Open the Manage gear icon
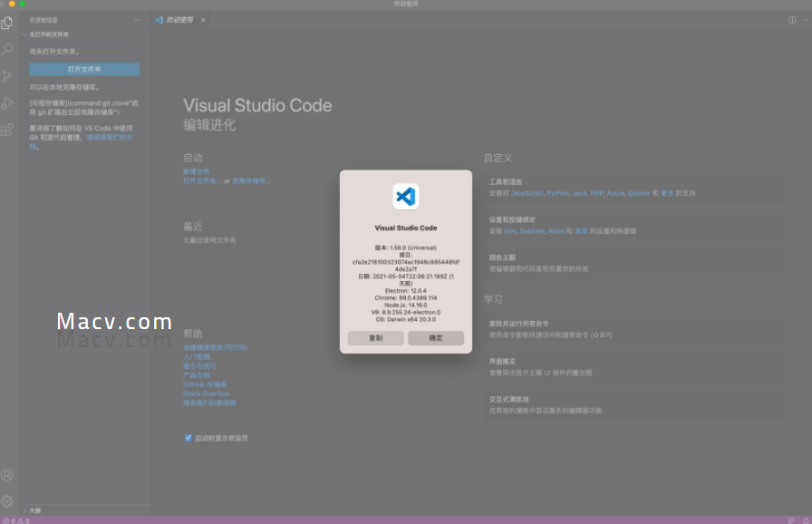Image resolution: width=812 pixels, height=524 pixels. [7, 500]
